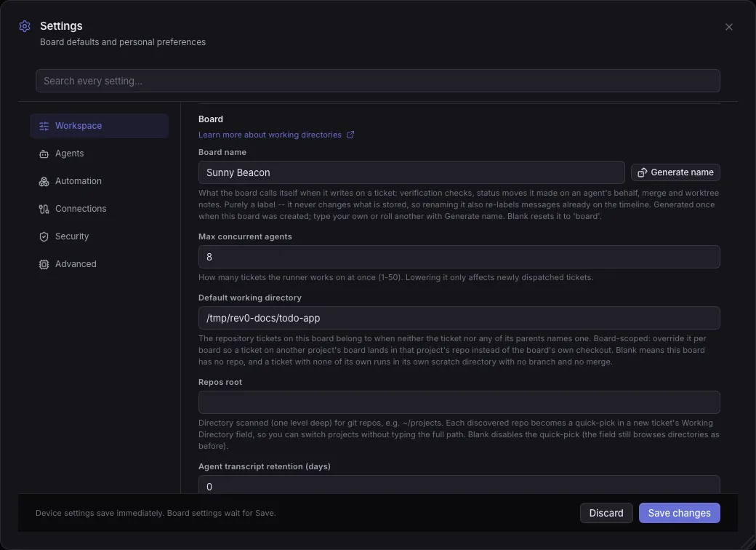The width and height of the screenshot is (756, 550).
Task: Focus the Search every setting field
Action: [x=377, y=81]
